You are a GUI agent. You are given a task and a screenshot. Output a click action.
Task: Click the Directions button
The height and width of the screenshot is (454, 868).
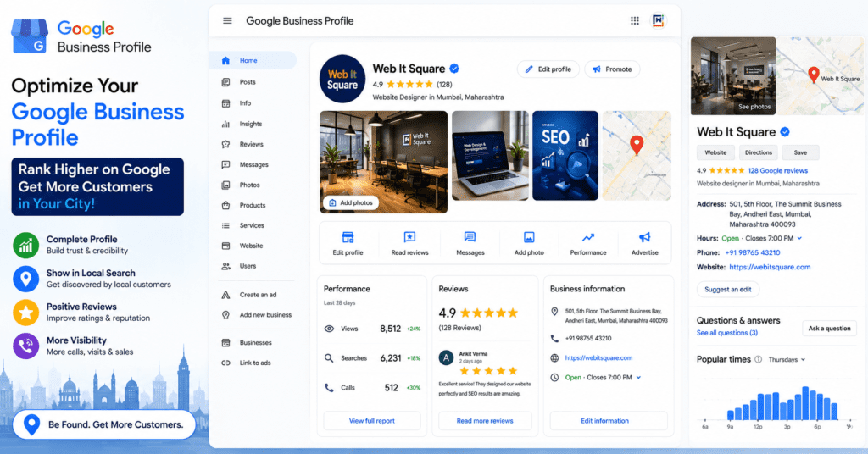point(759,152)
